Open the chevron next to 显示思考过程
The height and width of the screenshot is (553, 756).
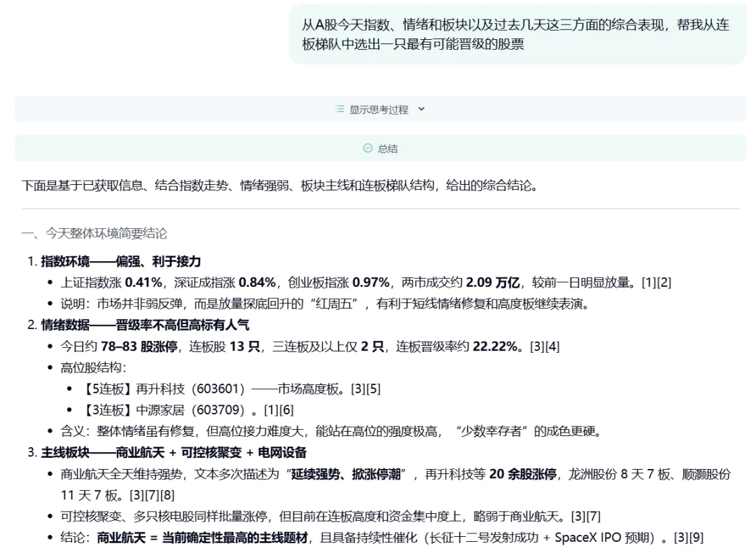tap(421, 109)
